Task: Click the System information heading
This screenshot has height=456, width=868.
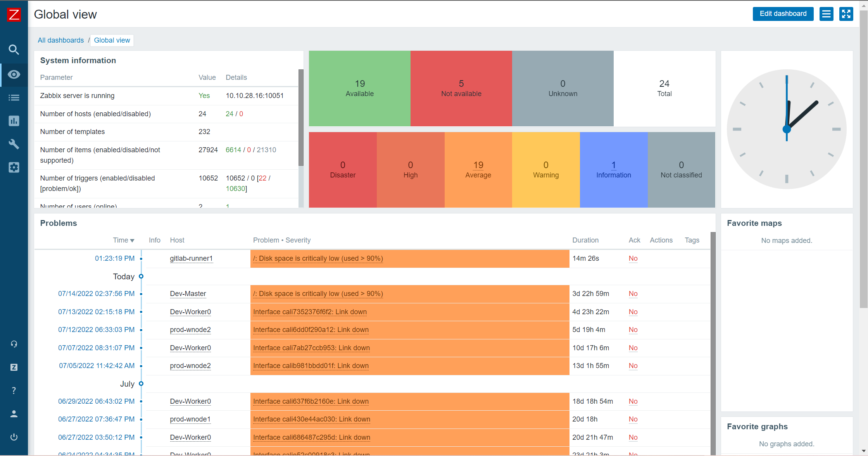Action: pyautogui.click(x=78, y=60)
